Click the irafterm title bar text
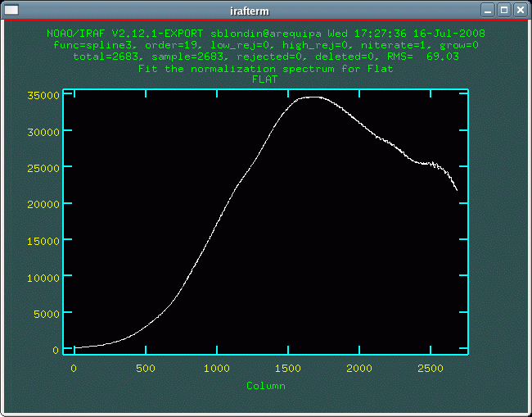Image resolution: width=532 pixels, height=417 pixels. coord(266,10)
